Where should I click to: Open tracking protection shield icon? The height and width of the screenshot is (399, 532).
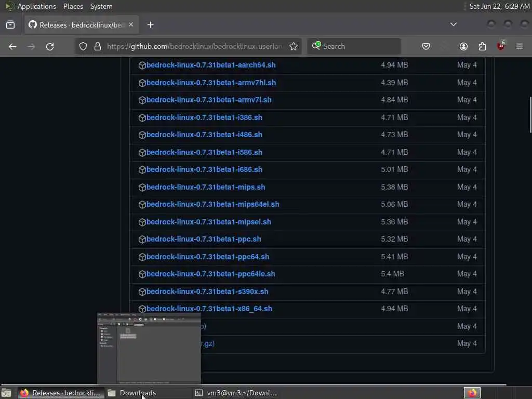click(x=83, y=46)
